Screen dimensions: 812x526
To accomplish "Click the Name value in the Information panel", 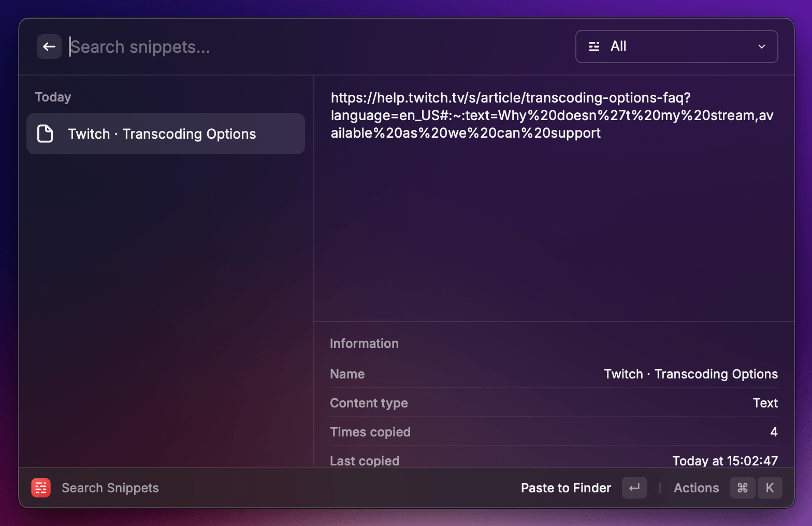I will (690, 374).
